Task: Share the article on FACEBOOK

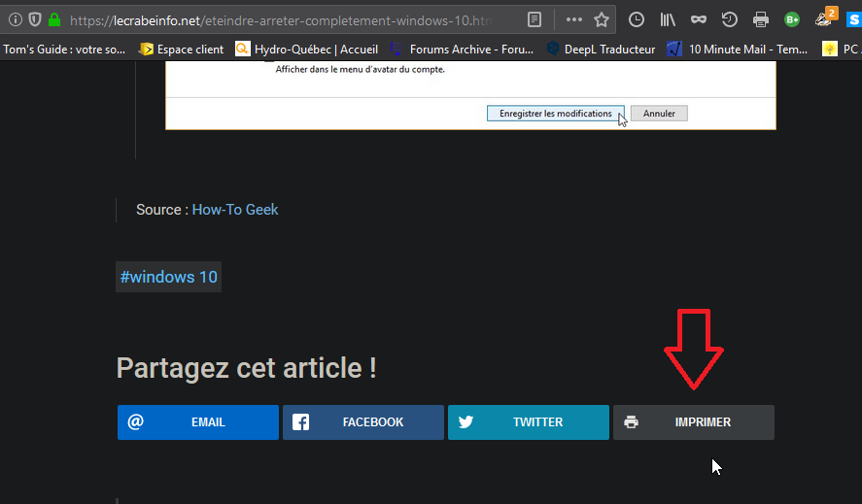Action: [363, 422]
